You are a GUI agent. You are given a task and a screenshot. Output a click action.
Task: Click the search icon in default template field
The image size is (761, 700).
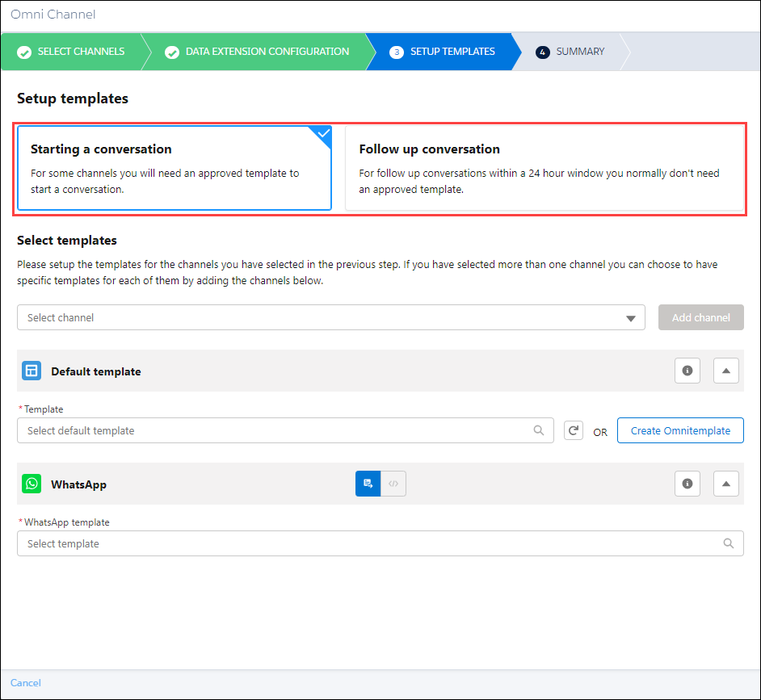pyautogui.click(x=539, y=430)
